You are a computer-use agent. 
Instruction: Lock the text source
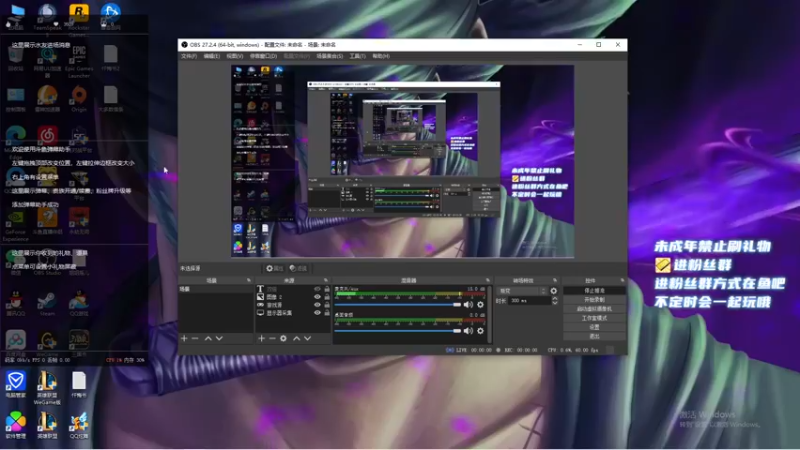click(327, 289)
